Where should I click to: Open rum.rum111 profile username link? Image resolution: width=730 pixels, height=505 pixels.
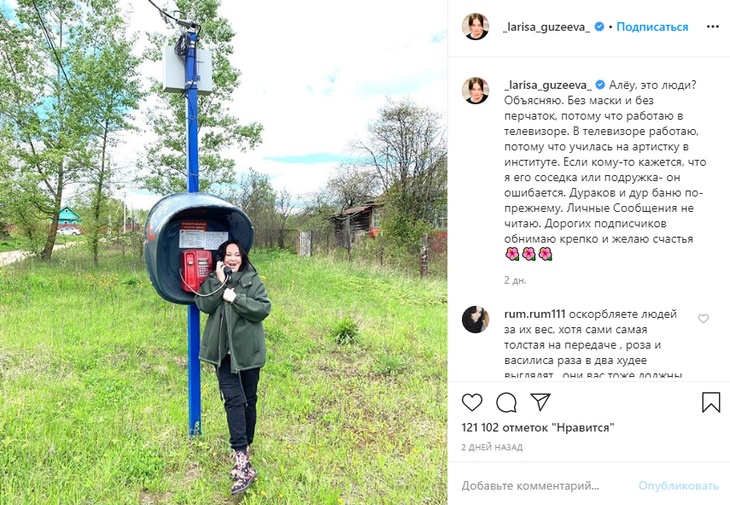(x=534, y=314)
